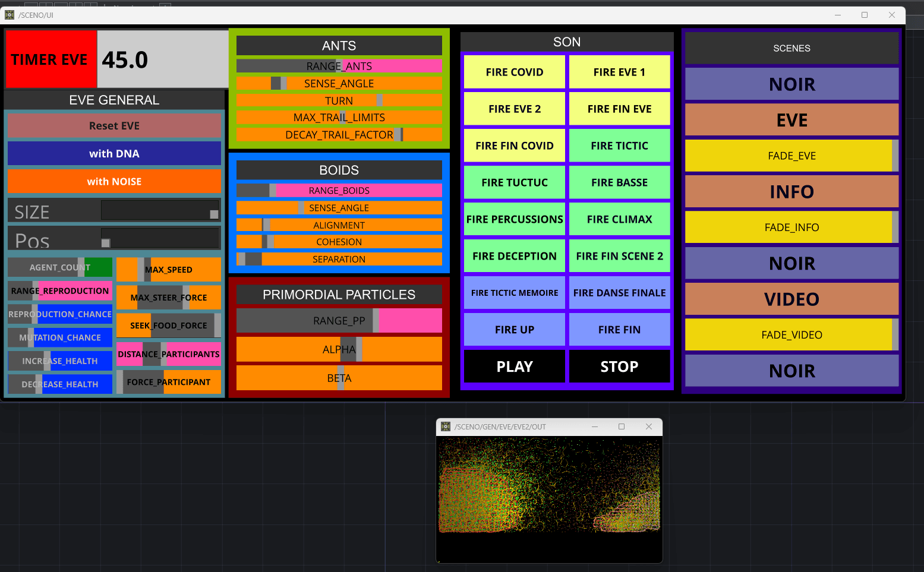Adjust the RANGE_ANTS slider
The width and height of the screenshot is (924, 572).
(339, 66)
